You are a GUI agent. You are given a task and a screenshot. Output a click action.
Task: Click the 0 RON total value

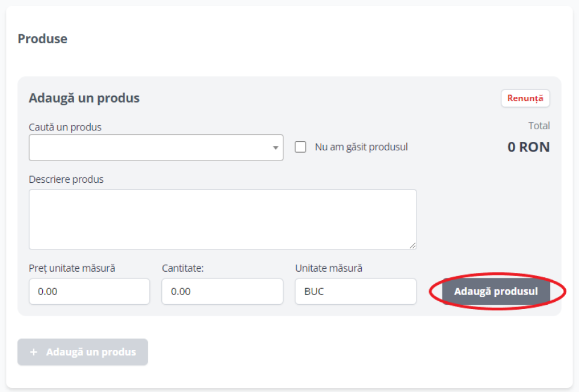[528, 147]
